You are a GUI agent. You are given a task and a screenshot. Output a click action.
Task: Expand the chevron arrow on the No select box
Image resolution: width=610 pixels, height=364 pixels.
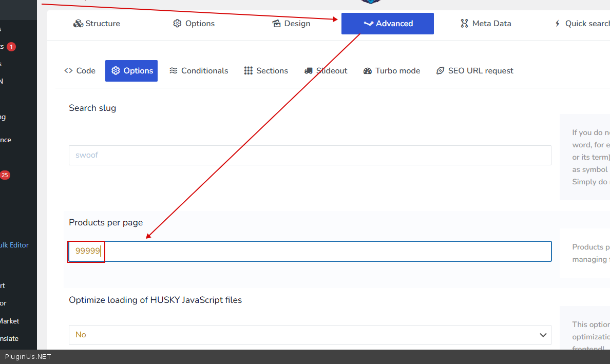pyautogui.click(x=543, y=335)
